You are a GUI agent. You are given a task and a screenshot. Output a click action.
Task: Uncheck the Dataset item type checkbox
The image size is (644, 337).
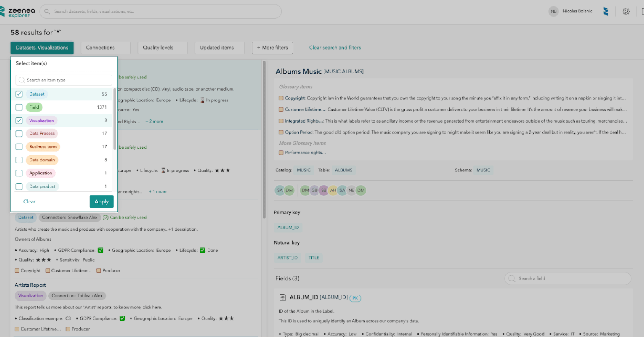tap(19, 94)
